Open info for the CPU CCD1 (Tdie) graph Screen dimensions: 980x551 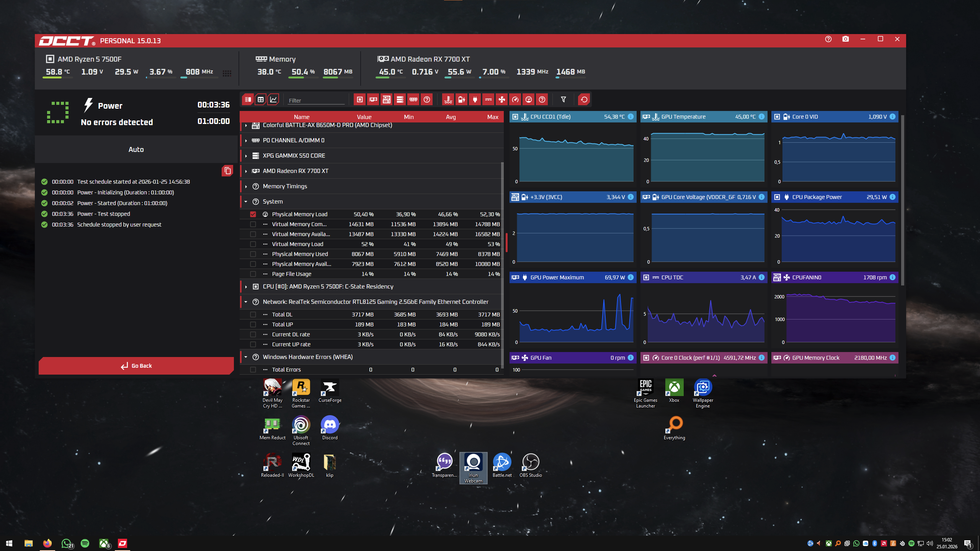(631, 117)
